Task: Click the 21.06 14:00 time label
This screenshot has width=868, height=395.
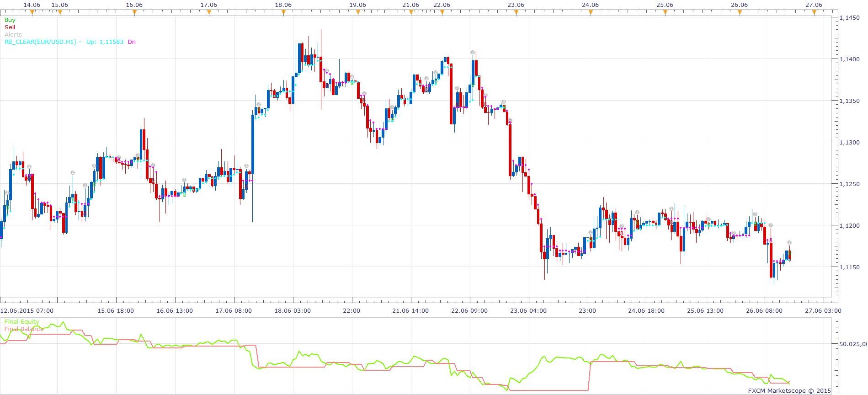Action: pos(410,311)
